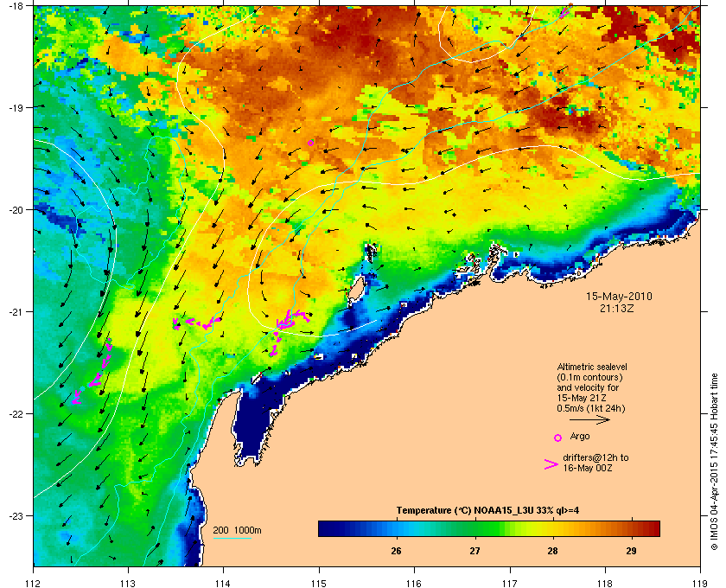Click the latitude axis label -20
The width and height of the screenshot is (726, 588).
16,210
